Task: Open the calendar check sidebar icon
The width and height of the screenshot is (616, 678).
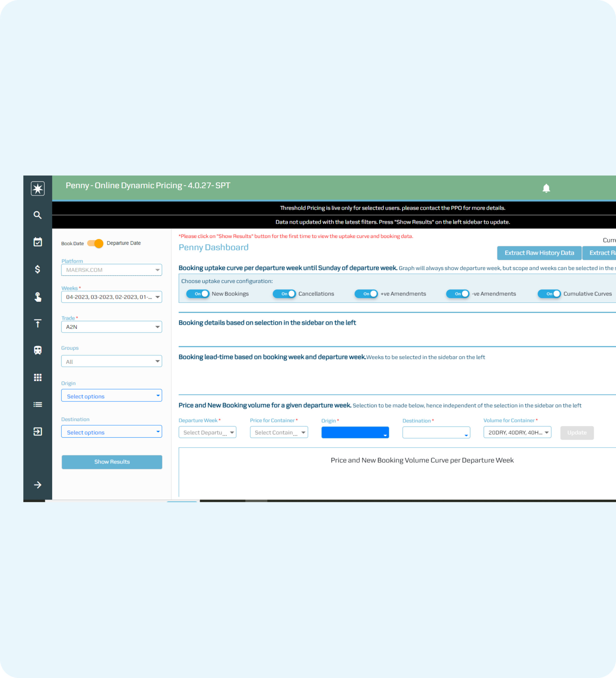Action: 38,242
